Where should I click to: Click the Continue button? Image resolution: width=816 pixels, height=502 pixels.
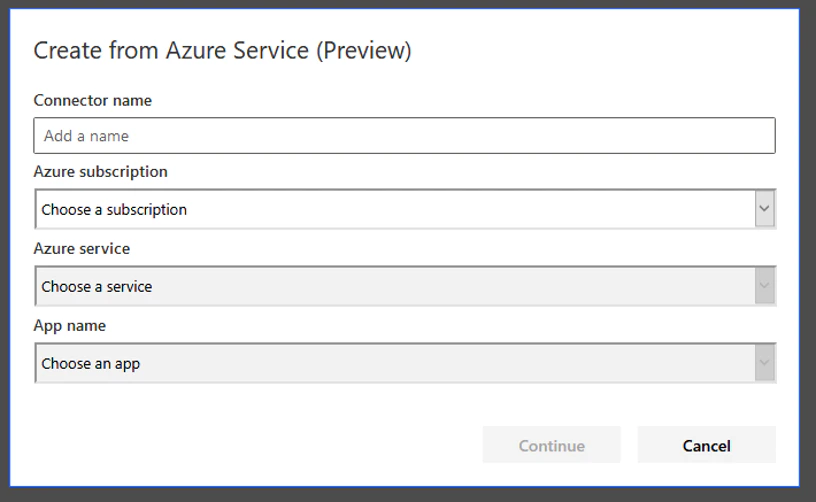pyautogui.click(x=552, y=445)
